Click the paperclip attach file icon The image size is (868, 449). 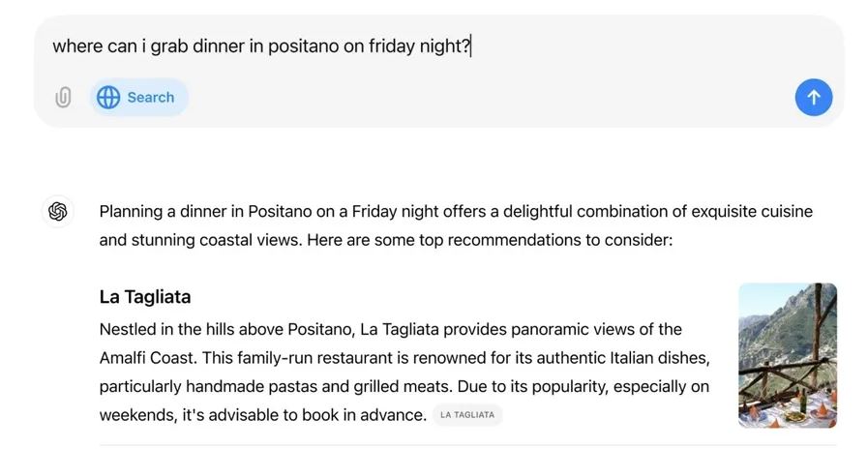(x=63, y=98)
